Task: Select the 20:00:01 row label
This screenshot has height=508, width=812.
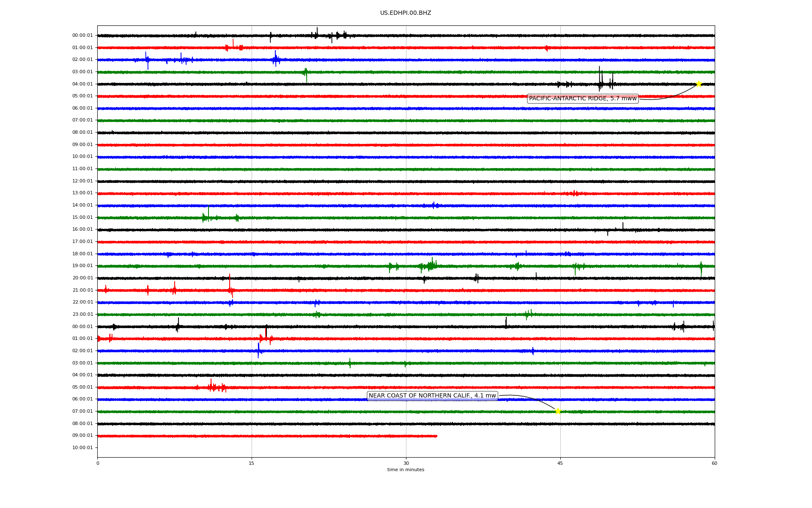Action: 82,278
